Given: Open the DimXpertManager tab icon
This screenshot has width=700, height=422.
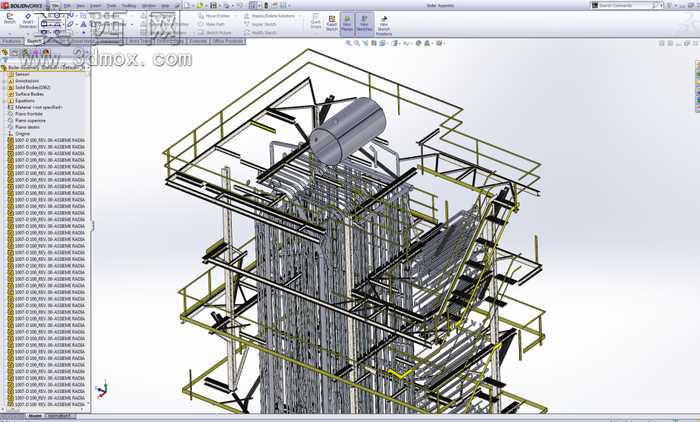Looking at the screenshot, I should (36, 53).
